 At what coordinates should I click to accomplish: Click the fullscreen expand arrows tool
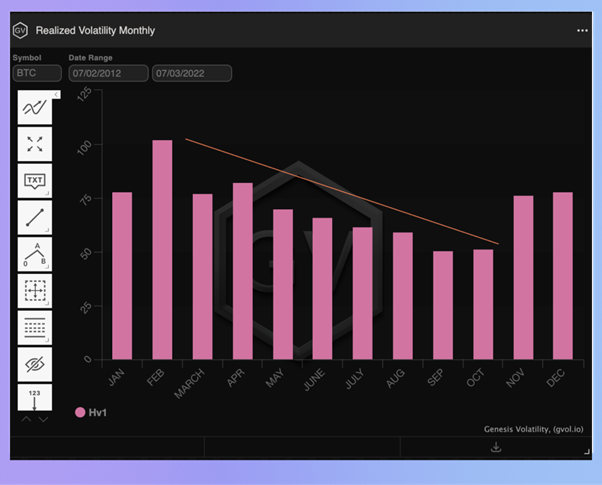pos(35,144)
